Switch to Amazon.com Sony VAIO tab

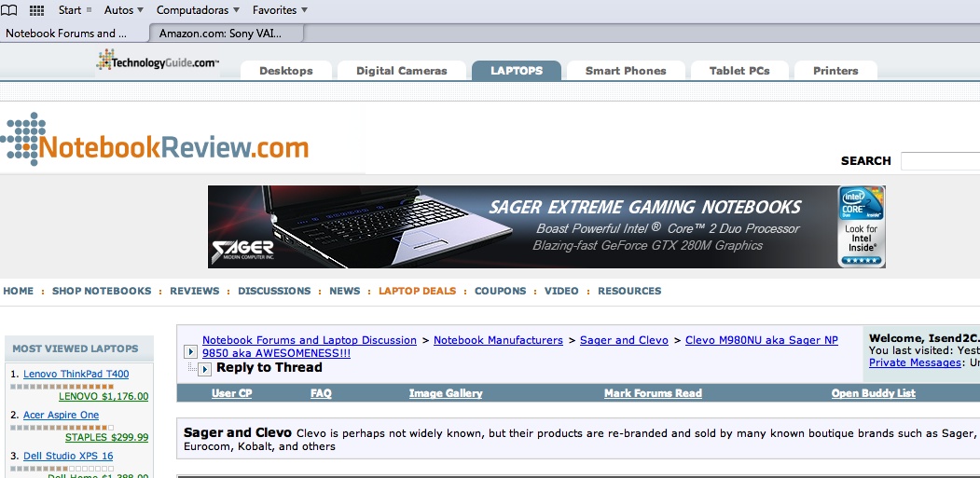[x=227, y=34]
